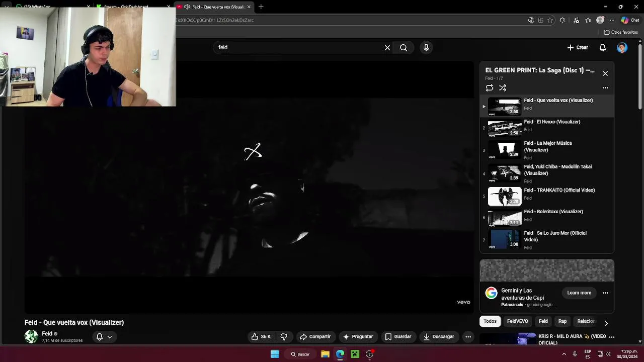This screenshot has width=644, height=362.
Task: Click the TRANKAITO video thumbnail
Action: [x=505, y=197]
